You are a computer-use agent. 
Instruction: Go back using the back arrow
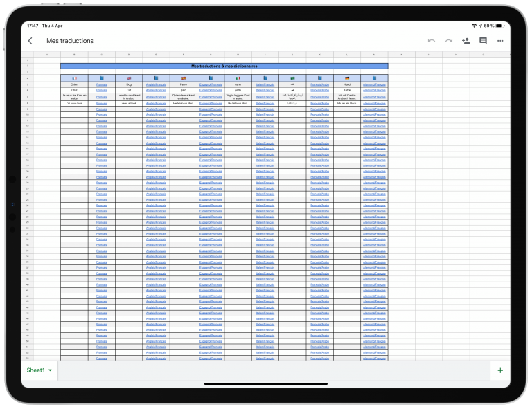pos(30,41)
